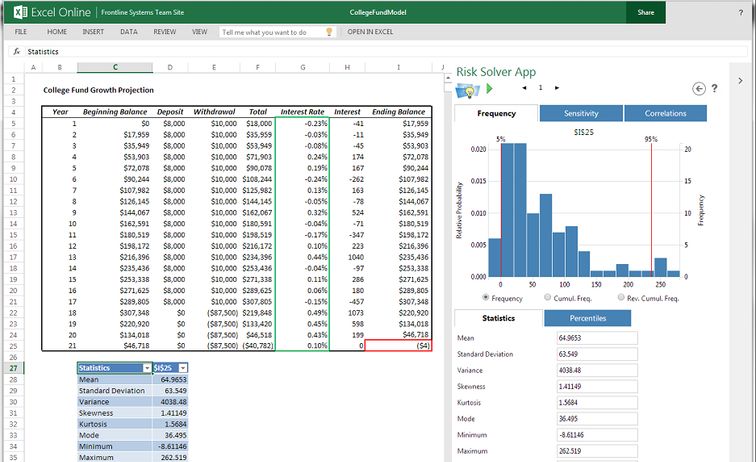Run simulation with the green play button

489,89
